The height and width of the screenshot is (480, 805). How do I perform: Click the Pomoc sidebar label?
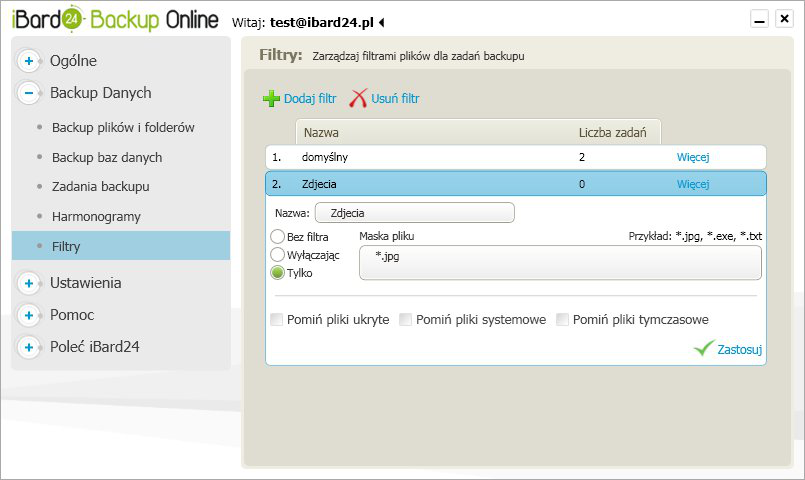pyautogui.click(x=72, y=315)
